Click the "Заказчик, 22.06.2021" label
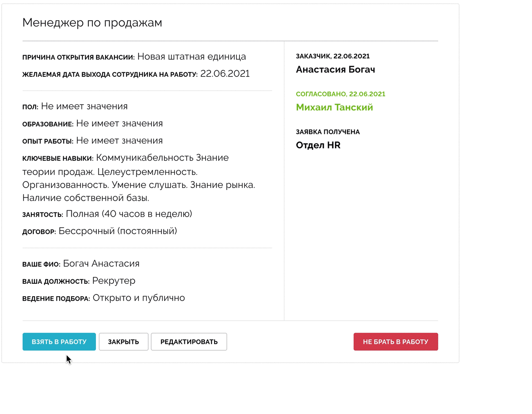The height and width of the screenshot is (414, 532). pyautogui.click(x=333, y=56)
